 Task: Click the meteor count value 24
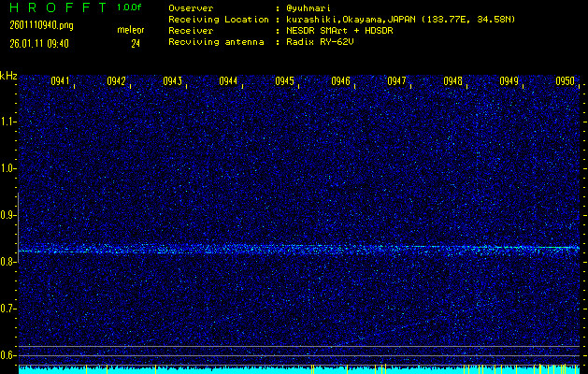(135, 43)
